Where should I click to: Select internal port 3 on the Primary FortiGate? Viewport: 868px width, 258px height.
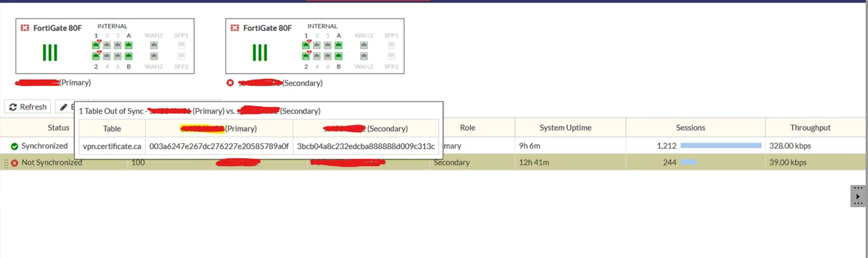pos(107,46)
